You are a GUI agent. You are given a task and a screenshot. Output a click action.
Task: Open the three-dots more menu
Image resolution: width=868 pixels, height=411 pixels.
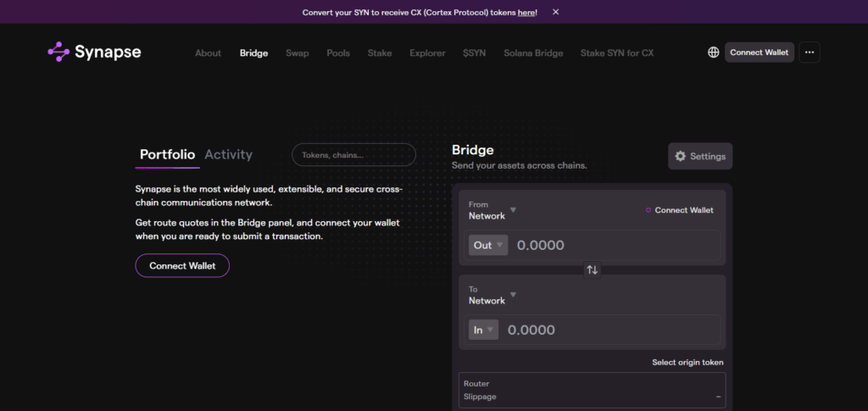coord(810,52)
